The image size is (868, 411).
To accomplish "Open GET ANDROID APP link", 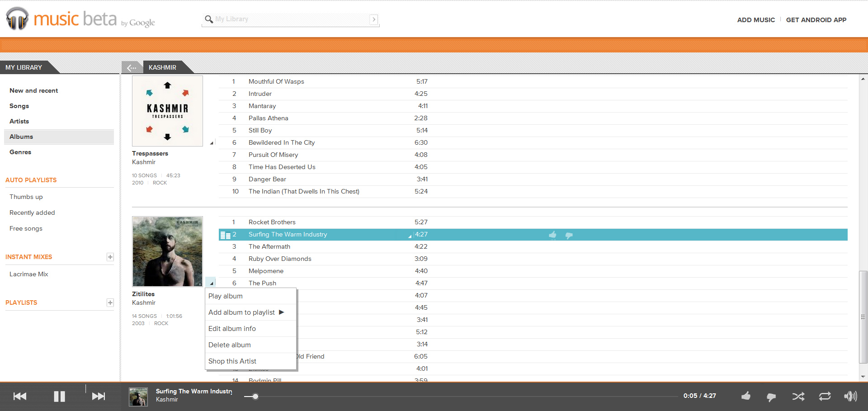I will pyautogui.click(x=816, y=20).
